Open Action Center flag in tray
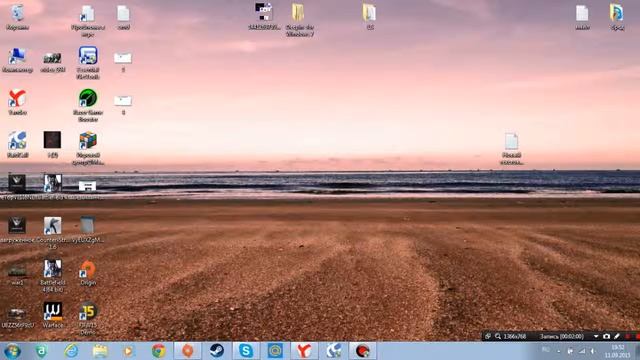The image size is (640, 360). [570, 351]
